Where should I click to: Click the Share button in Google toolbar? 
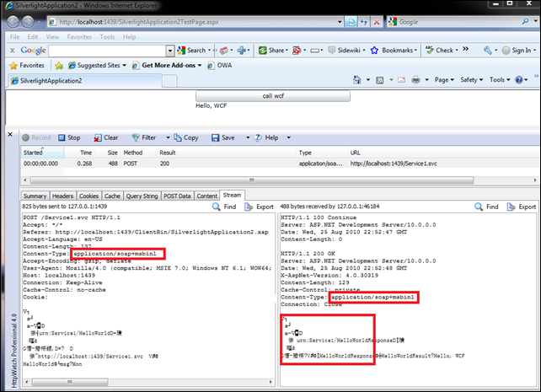[273, 51]
